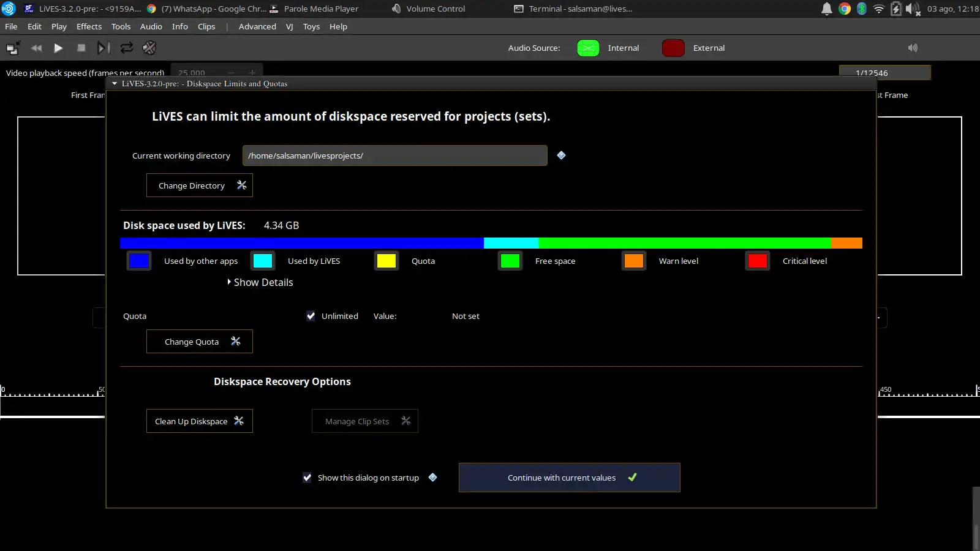Click Clean Up Diskspace button

pyautogui.click(x=200, y=421)
